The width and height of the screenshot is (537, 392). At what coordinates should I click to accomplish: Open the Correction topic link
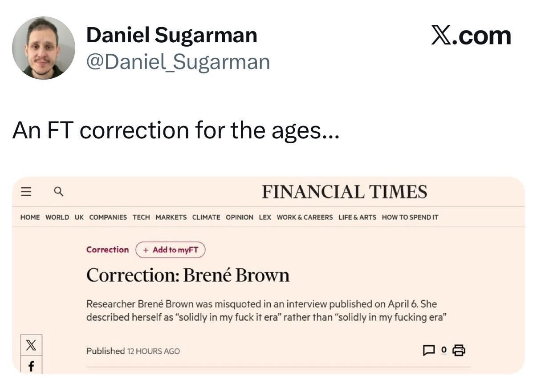107,250
